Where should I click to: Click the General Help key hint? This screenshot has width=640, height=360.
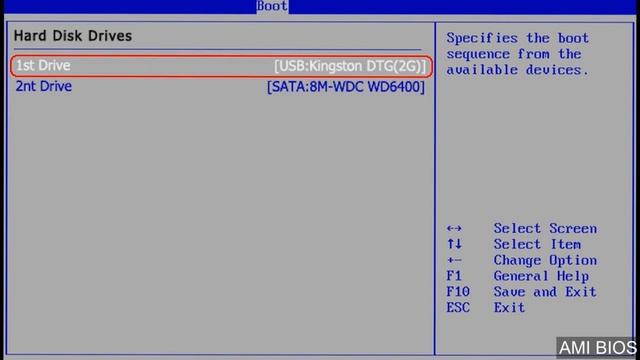[541, 276]
